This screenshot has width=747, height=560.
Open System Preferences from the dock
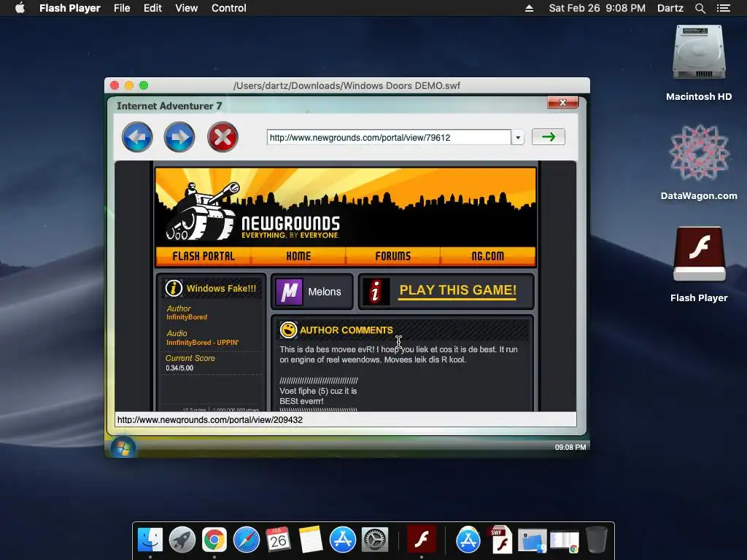click(x=375, y=540)
